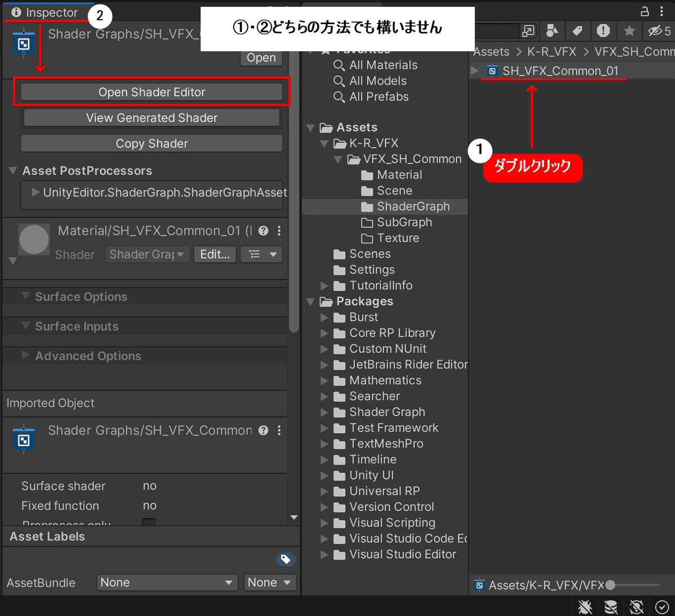Click the search icon beside All Materials
Screen dimensions: 675x616
[339, 65]
